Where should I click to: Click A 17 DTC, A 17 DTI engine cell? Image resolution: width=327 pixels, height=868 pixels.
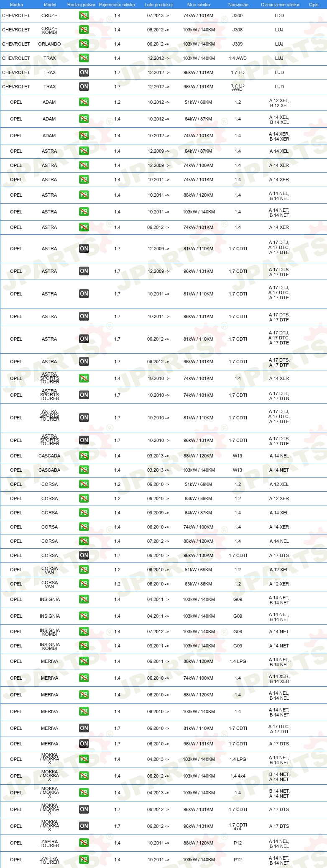[279, 729]
